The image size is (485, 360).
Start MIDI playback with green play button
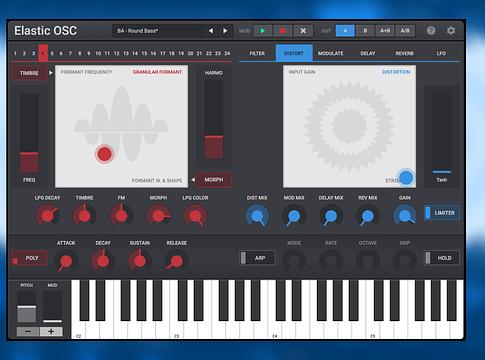tap(263, 31)
